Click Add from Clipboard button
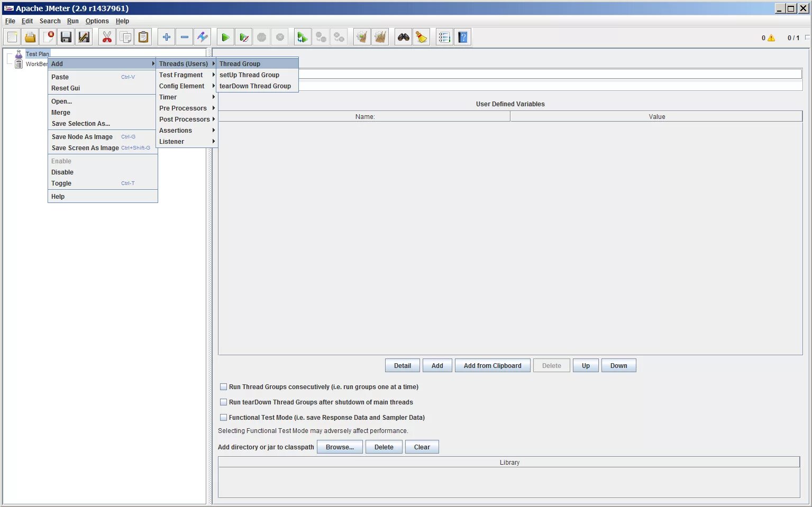Viewport: 812px width, 507px height. [x=492, y=366]
